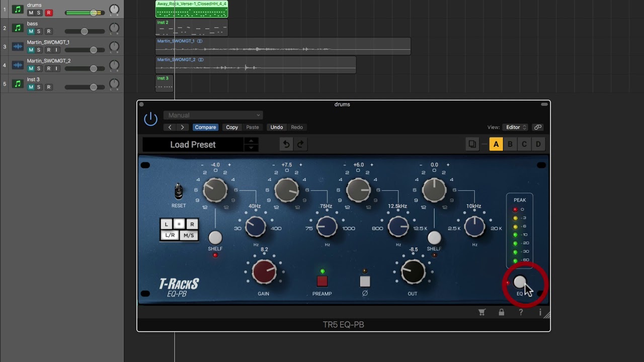
Task: Go to next preset with right arrow
Action: (182, 127)
